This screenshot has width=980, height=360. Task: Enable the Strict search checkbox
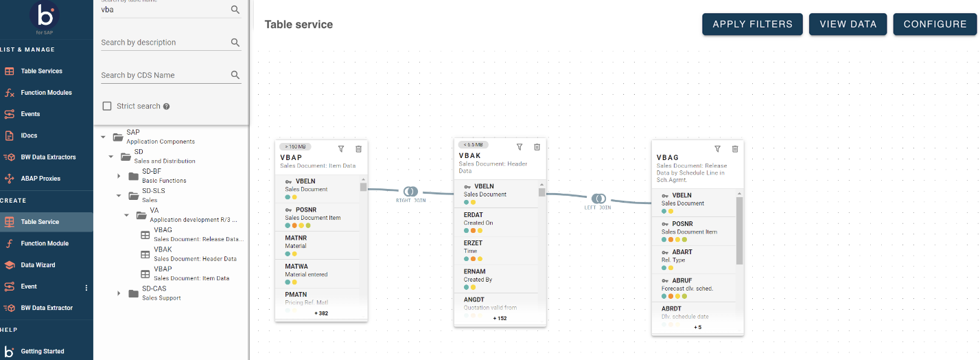click(x=107, y=106)
